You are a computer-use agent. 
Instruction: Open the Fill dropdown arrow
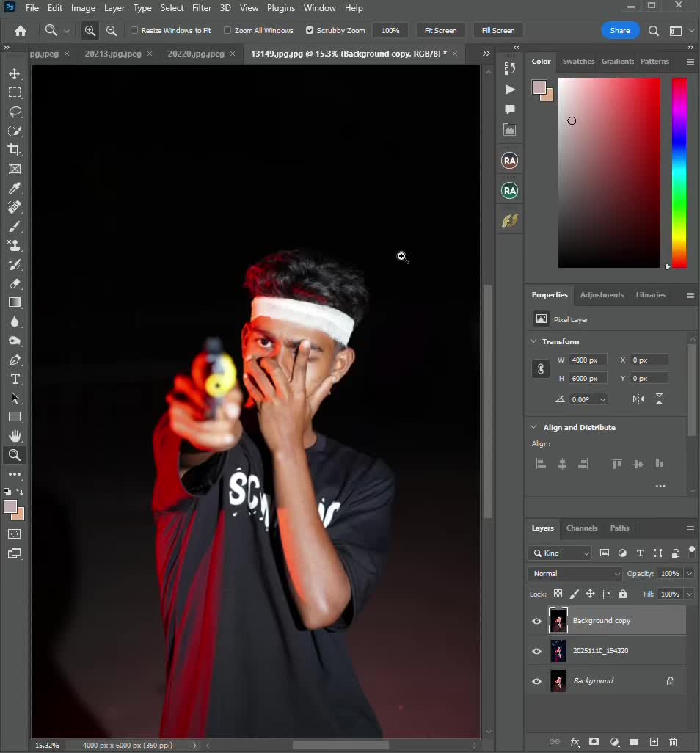pyautogui.click(x=689, y=594)
